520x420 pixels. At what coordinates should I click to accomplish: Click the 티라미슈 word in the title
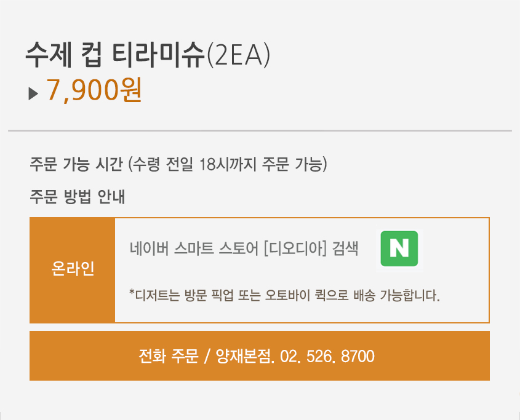(x=159, y=55)
